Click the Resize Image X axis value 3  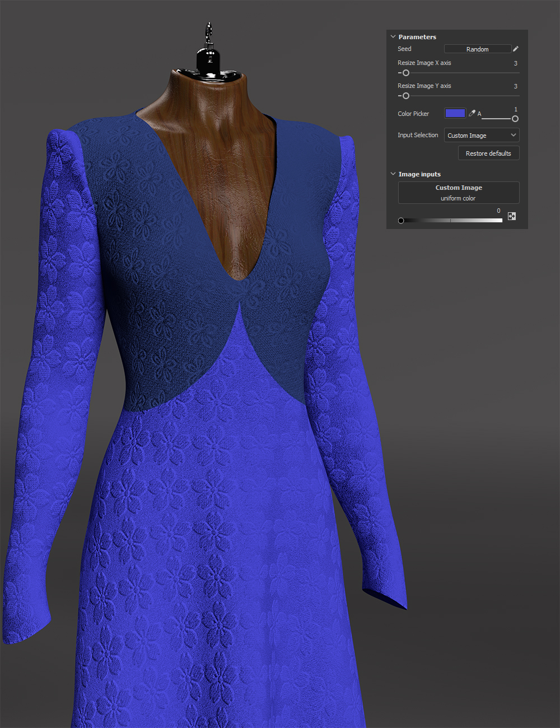coord(515,63)
